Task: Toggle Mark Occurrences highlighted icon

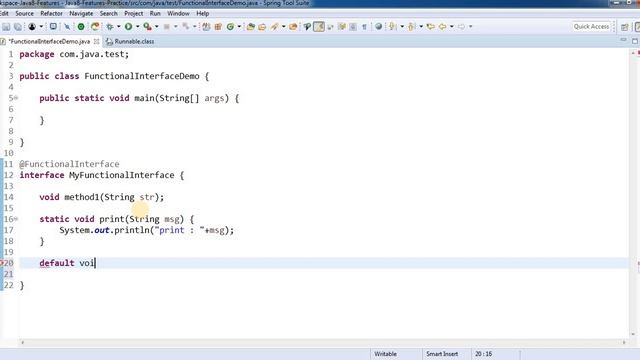Action: 319,27
